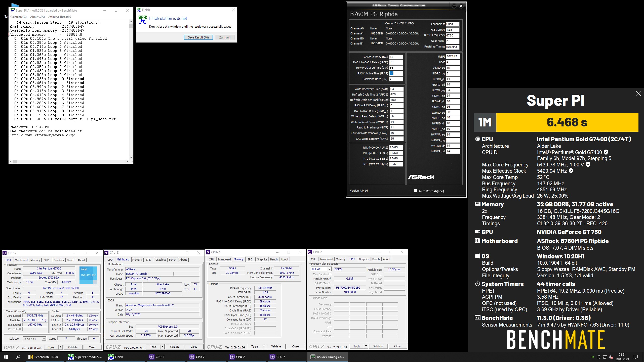Click Close in CPU-Z SPD window
644x362 pixels.
pyautogui.click(x=397, y=346)
